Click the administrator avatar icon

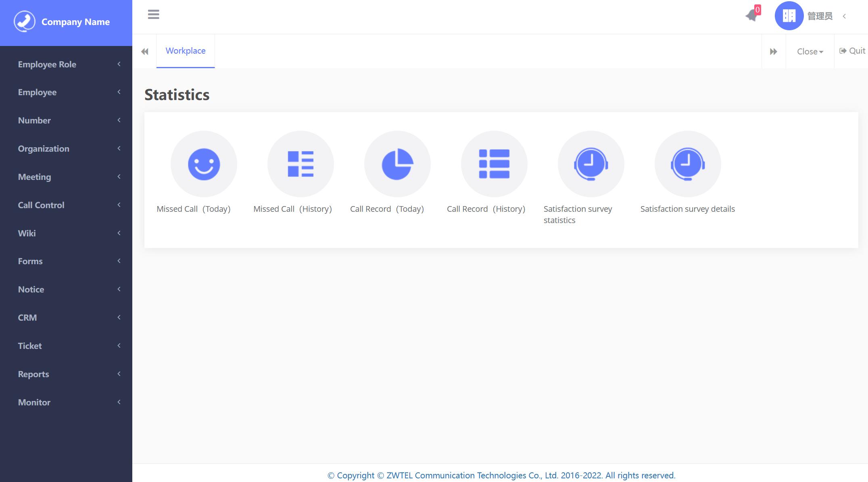pyautogui.click(x=789, y=16)
